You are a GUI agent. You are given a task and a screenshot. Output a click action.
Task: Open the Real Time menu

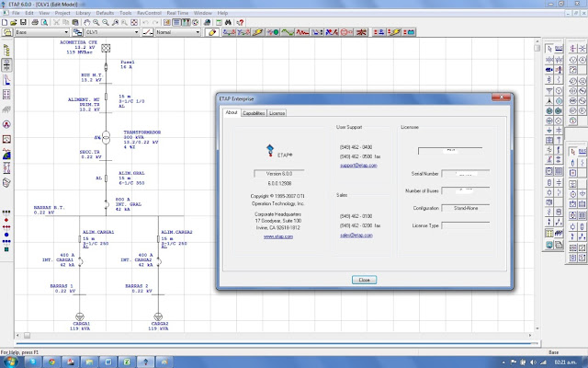coord(177,13)
